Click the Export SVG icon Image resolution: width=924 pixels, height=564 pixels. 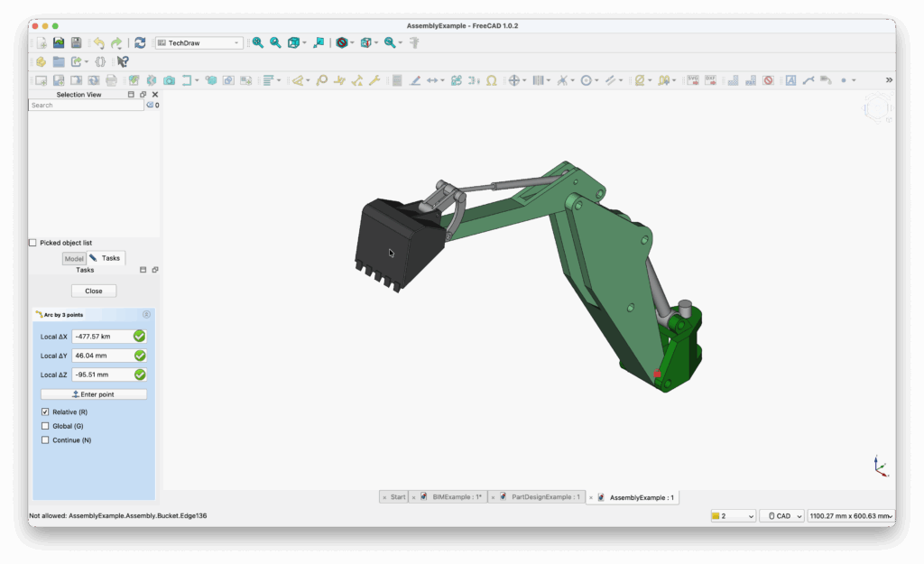(x=693, y=79)
